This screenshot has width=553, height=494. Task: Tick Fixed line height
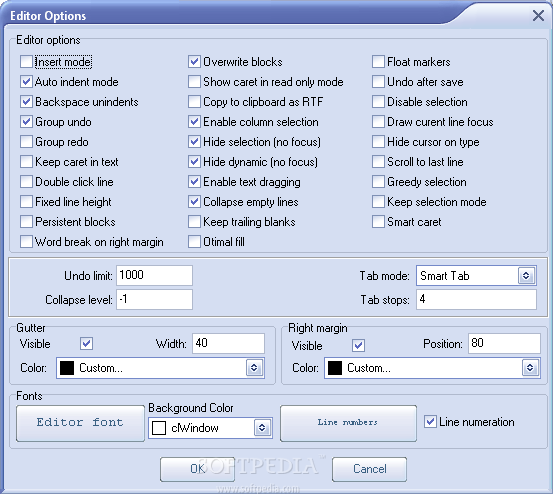pyautogui.click(x=26, y=202)
